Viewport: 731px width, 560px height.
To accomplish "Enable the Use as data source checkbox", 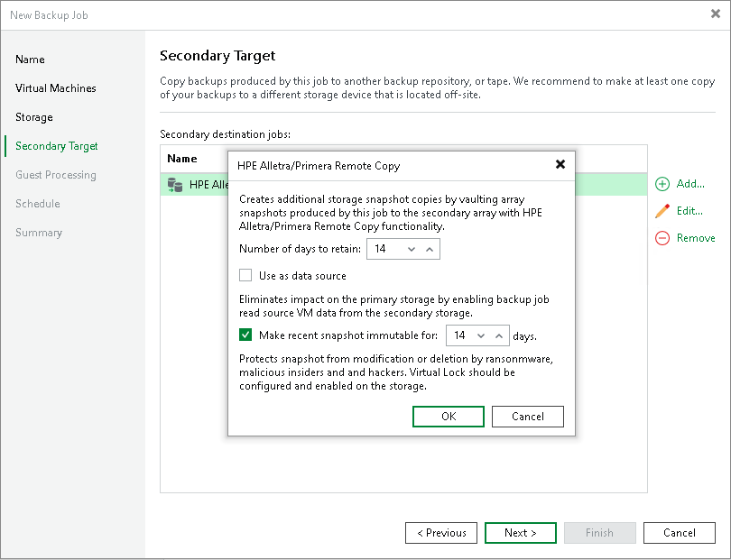I will tap(245, 275).
